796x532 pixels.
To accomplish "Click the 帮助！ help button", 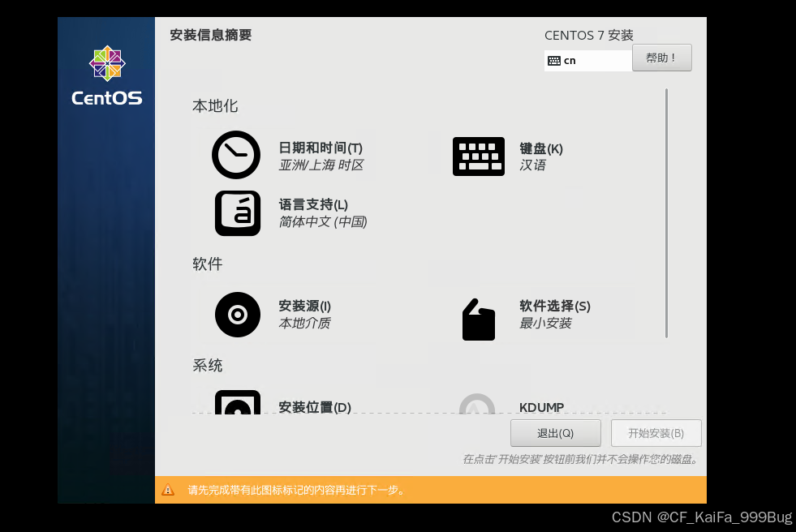I will click(x=661, y=58).
